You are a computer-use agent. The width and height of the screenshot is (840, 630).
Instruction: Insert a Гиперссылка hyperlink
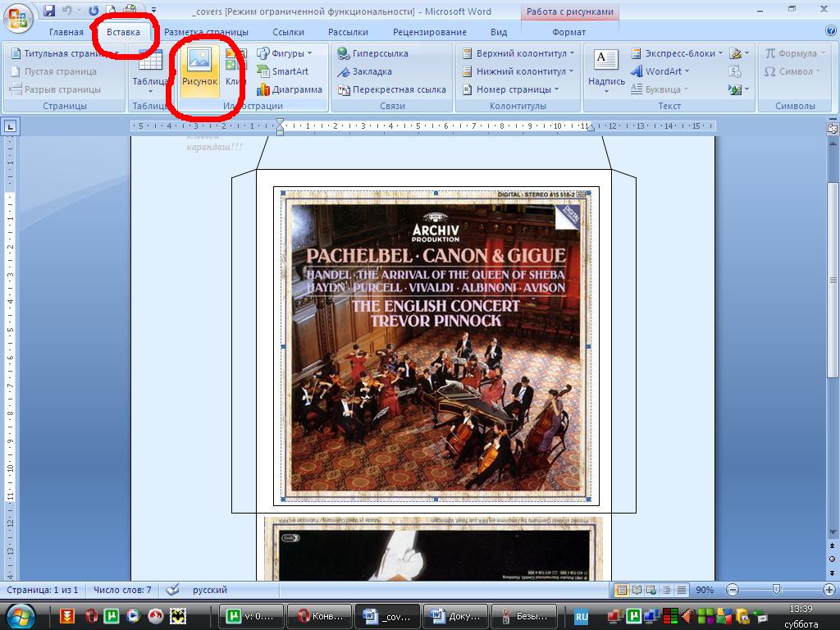[x=373, y=53]
